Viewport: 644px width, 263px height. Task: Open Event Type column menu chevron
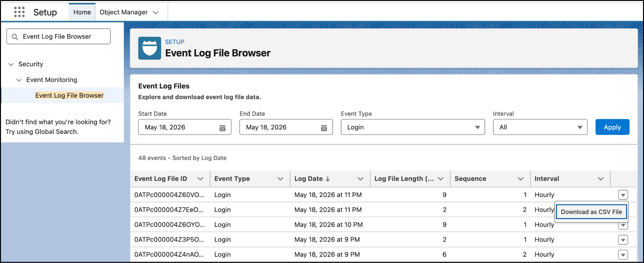point(280,179)
